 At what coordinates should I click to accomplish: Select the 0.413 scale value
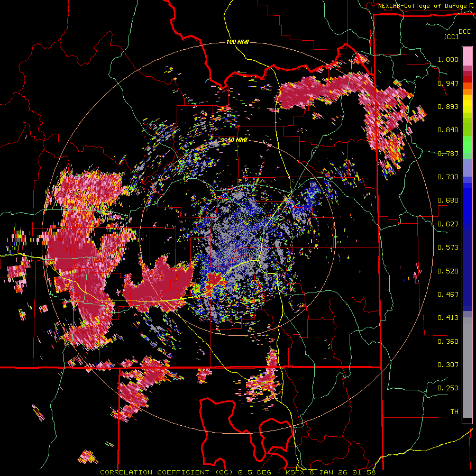[x=448, y=318]
